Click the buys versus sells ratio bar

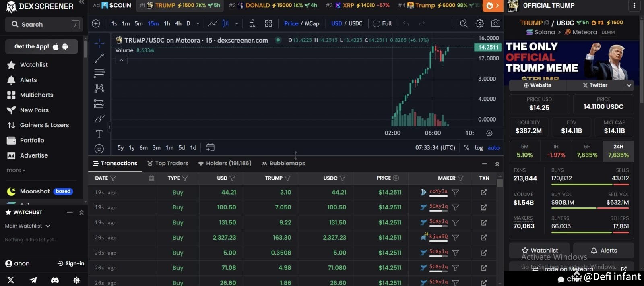point(590,184)
